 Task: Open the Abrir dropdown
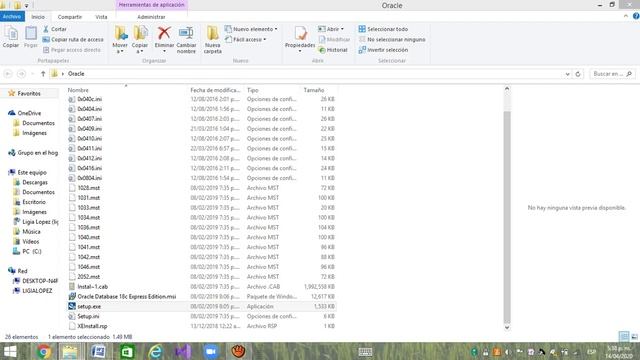coord(331,29)
